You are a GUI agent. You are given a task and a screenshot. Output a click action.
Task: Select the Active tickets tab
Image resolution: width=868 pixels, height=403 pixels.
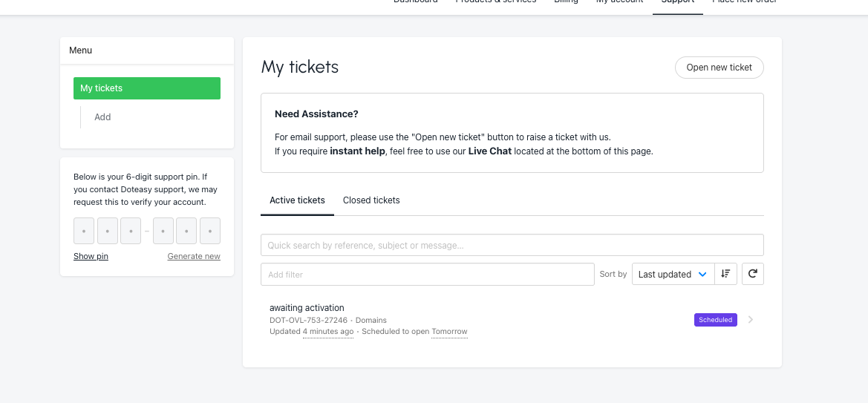[x=297, y=200]
